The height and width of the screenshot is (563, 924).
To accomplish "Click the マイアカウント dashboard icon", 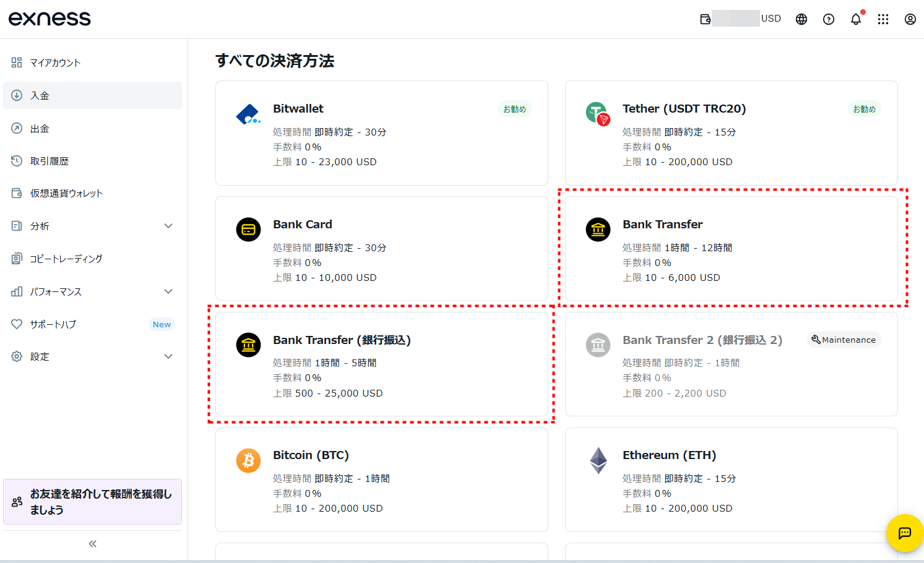I will click(17, 62).
